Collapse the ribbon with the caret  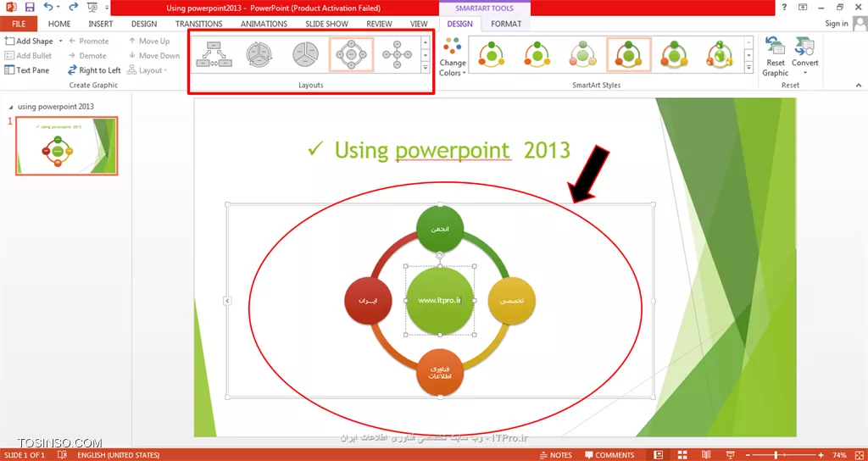[x=859, y=86]
